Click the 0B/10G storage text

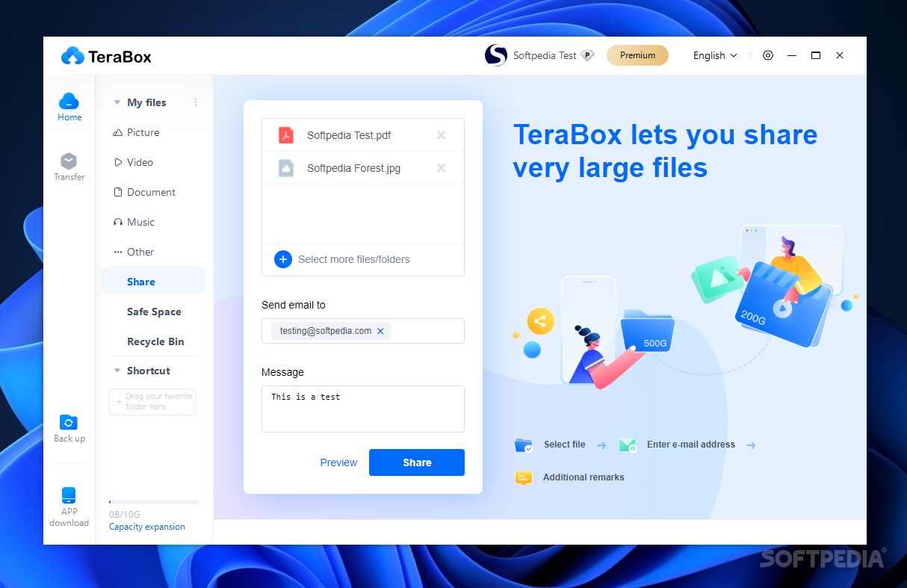tap(125, 515)
